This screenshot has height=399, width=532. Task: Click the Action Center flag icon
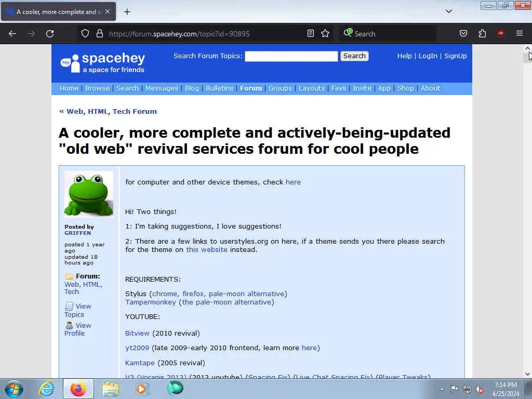pos(454,389)
